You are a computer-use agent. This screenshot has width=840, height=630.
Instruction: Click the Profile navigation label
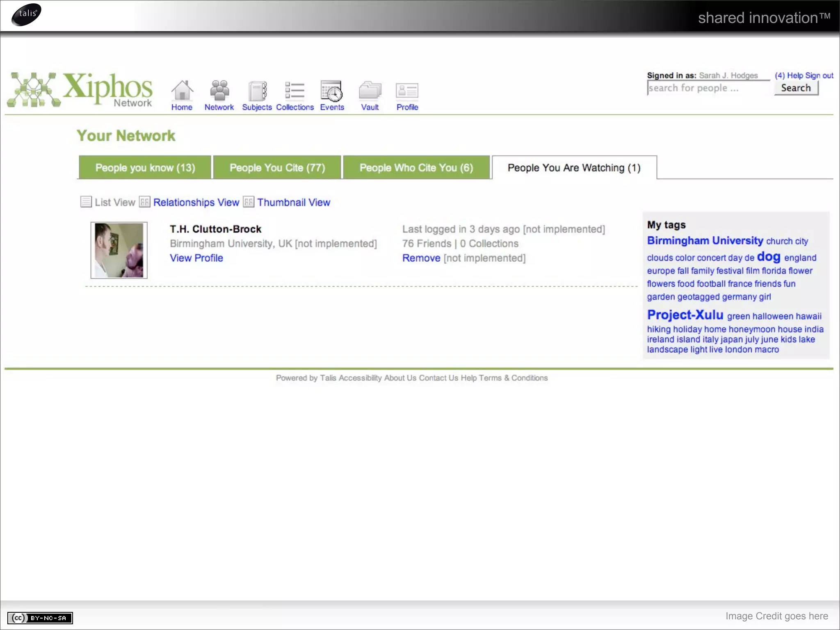tap(407, 107)
